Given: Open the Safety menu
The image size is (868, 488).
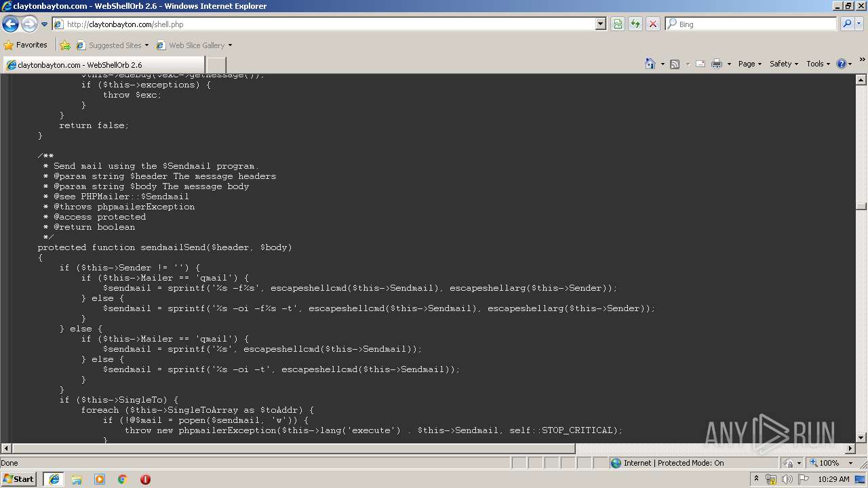Looking at the screenshot, I should click(x=784, y=64).
